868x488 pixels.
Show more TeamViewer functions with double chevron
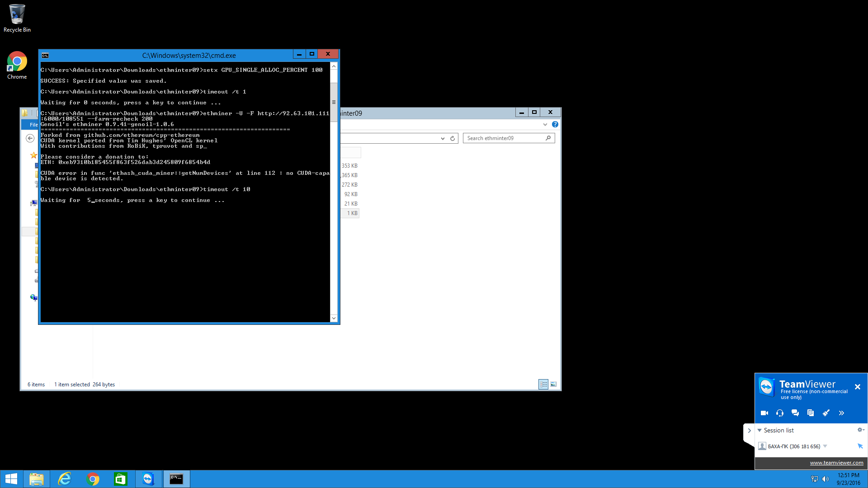841,413
